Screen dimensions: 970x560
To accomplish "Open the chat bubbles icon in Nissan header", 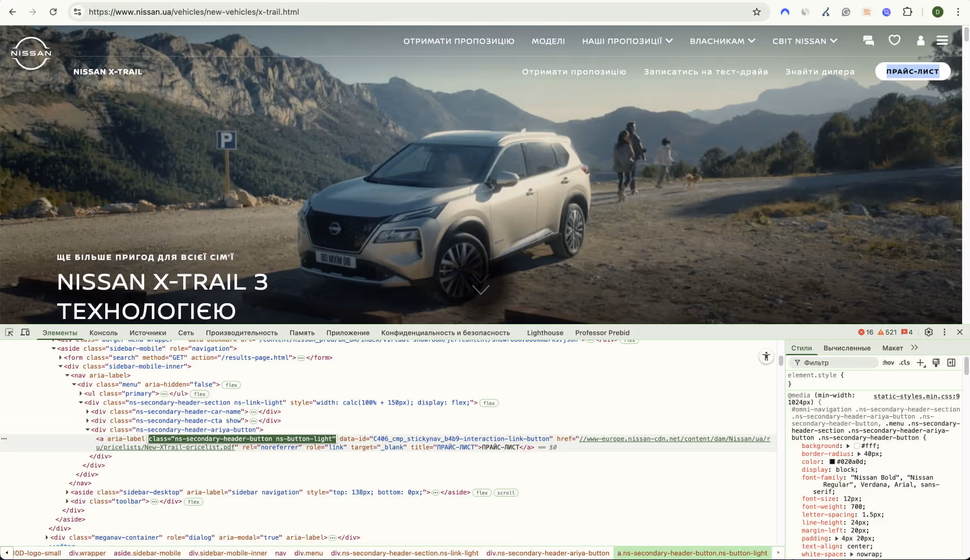I will (868, 41).
